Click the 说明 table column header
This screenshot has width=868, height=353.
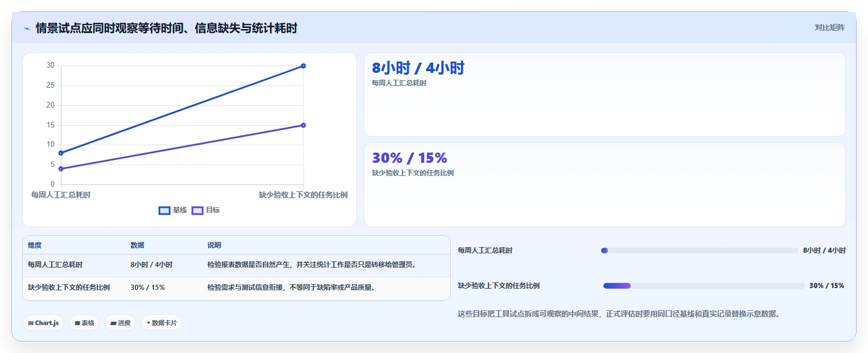tap(214, 245)
